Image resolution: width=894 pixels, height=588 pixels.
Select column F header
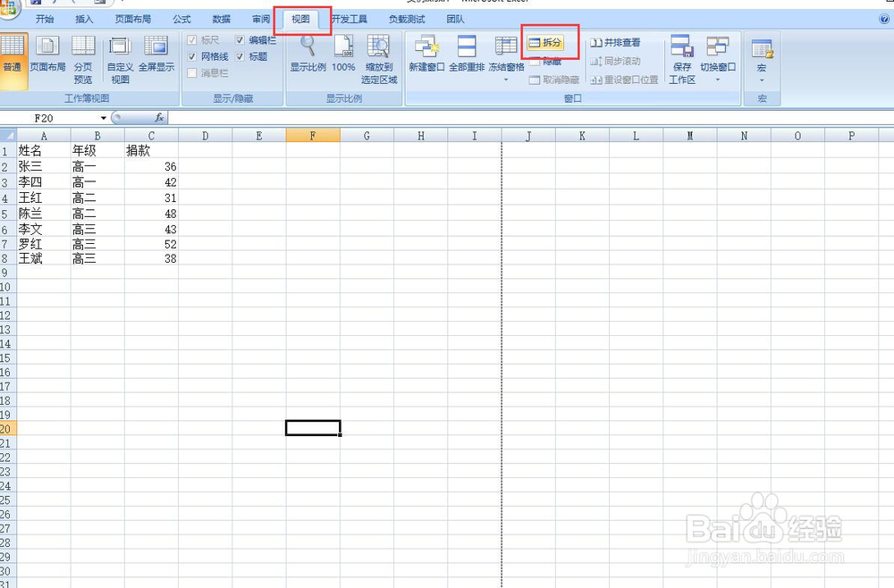tap(313, 136)
